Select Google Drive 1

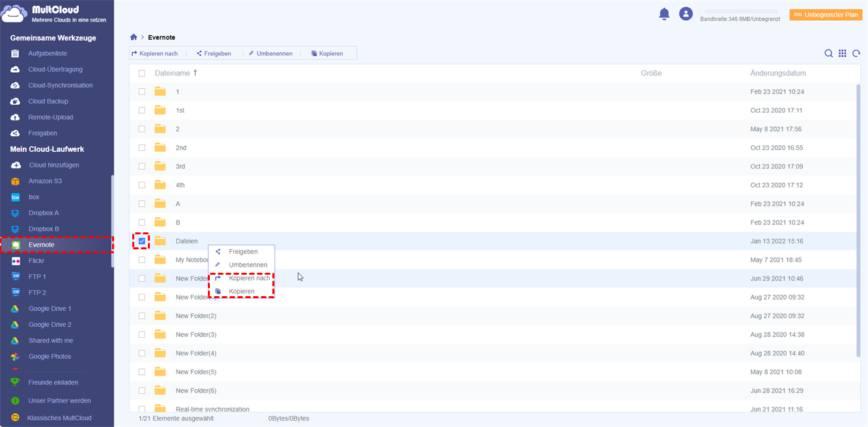tap(50, 309)
